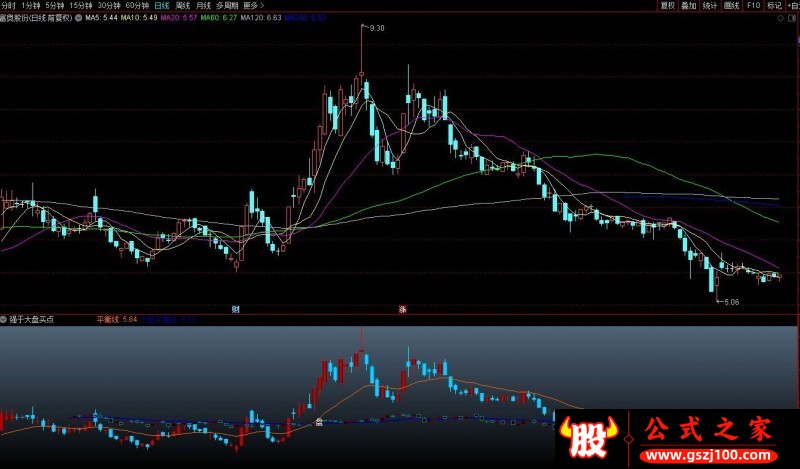Screen dimensions: 800x469
Task: Open the 多周期 multi-period view
Action: pyautogui.click(x=227, y=5)
